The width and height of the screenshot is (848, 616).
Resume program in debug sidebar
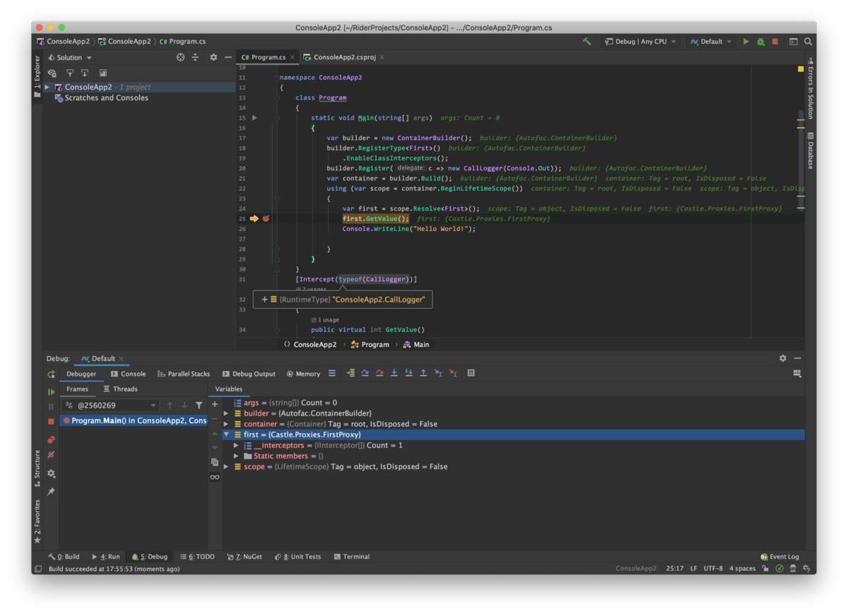pos(51,391)
